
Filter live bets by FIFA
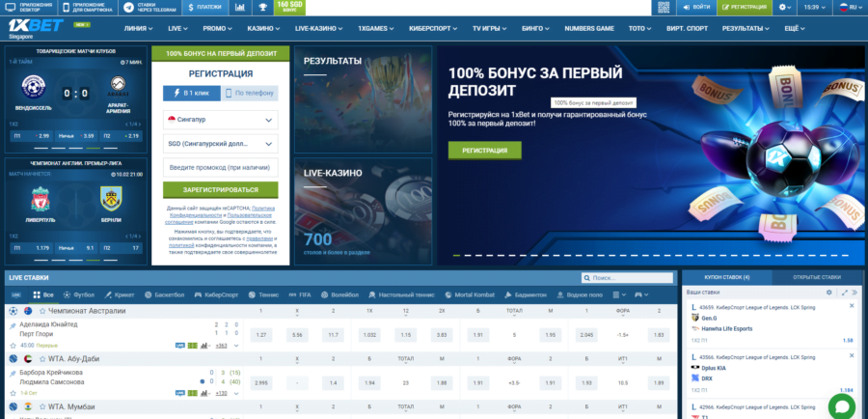(300, 294)
